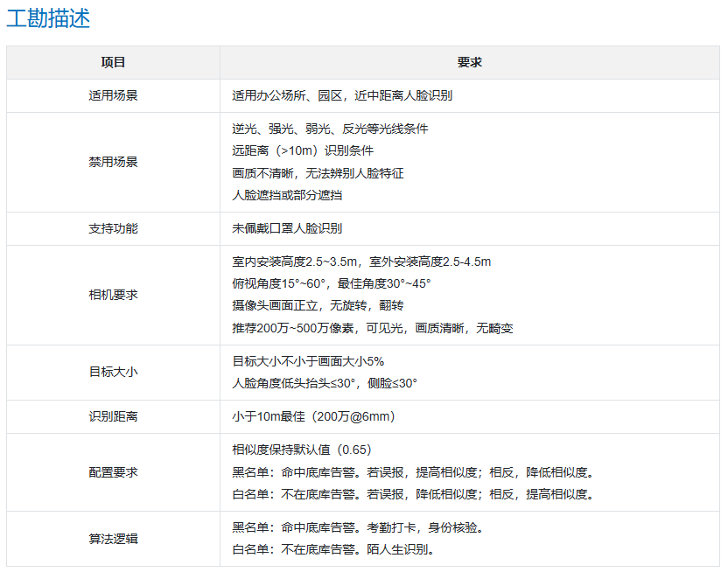Image resolution: width=728 pixels, height=572 pixels.
Task: Click line 摄像头画面正立，无旋转，翻转
Action: point(318,306)
